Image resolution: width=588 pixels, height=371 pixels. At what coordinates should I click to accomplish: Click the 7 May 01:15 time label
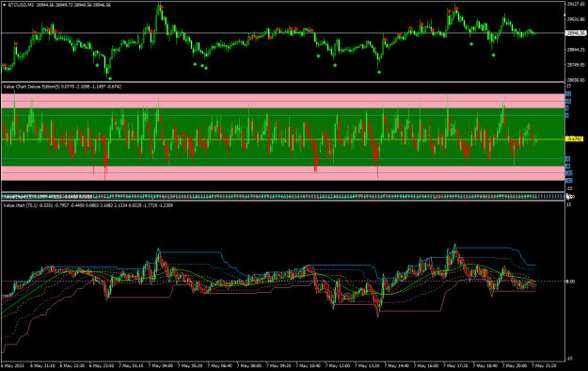(132, 365)
